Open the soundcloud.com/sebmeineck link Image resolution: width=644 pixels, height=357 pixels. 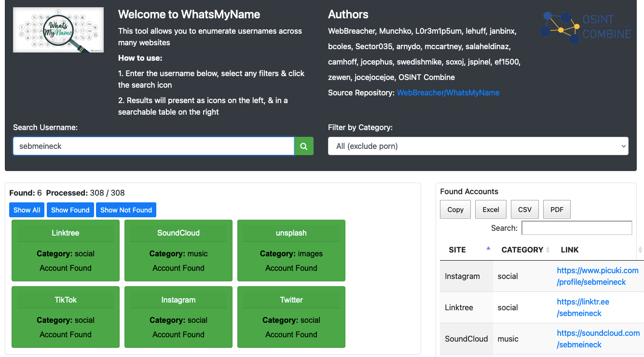tap(598, 339)
